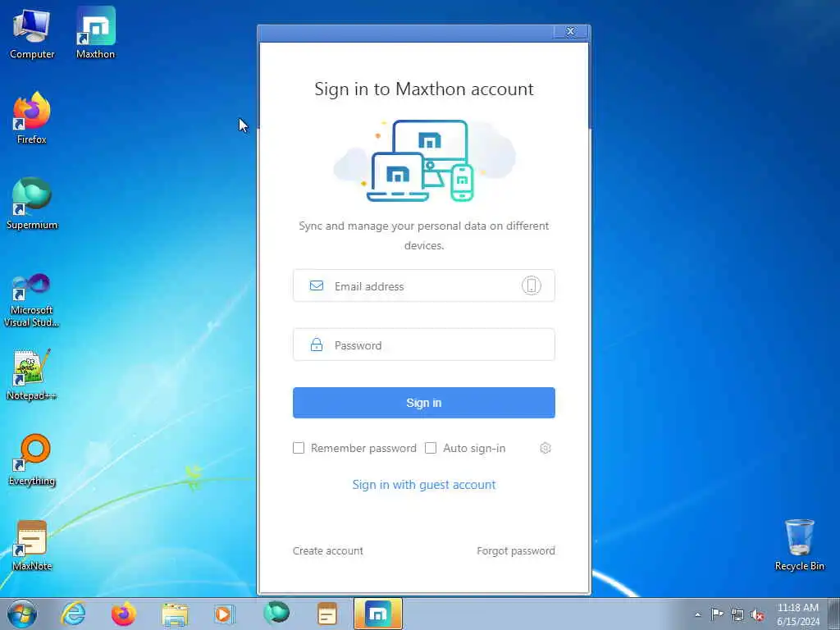Open the Action Center flag icon
Screen dimensions: 840x630
pyautogui.click(x=717, y=614)
